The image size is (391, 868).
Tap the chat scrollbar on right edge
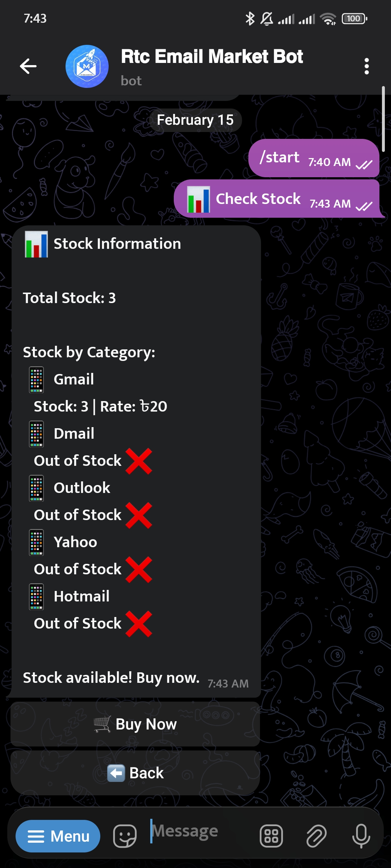pos(383,119)
